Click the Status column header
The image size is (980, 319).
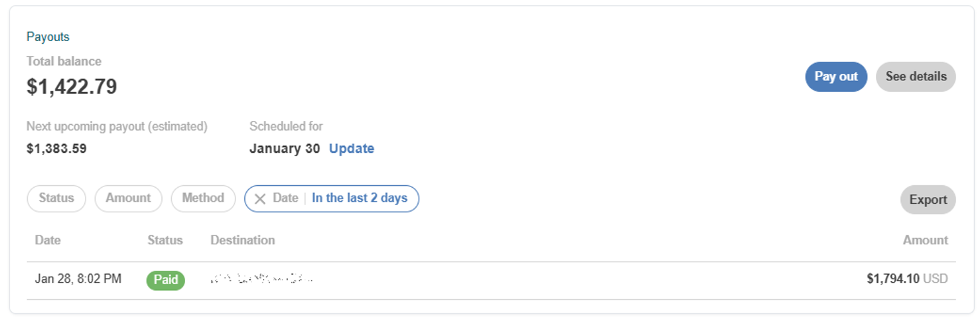165,240
